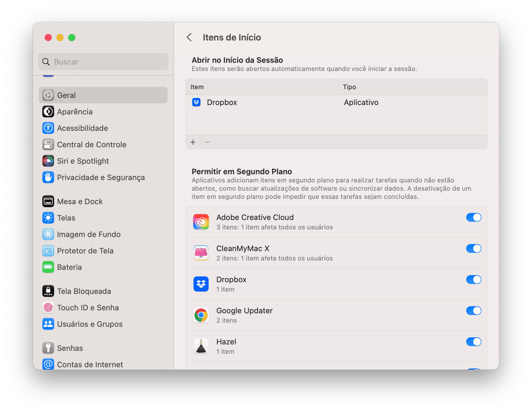Click '3 itens: 1 item afeta todos os usuários'
This screenshot has height=413, width=532.
[x=275, y=227]
